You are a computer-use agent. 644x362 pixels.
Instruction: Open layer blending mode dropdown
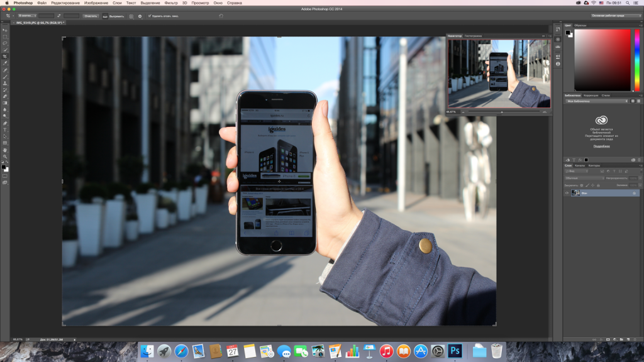coord(584,178)
